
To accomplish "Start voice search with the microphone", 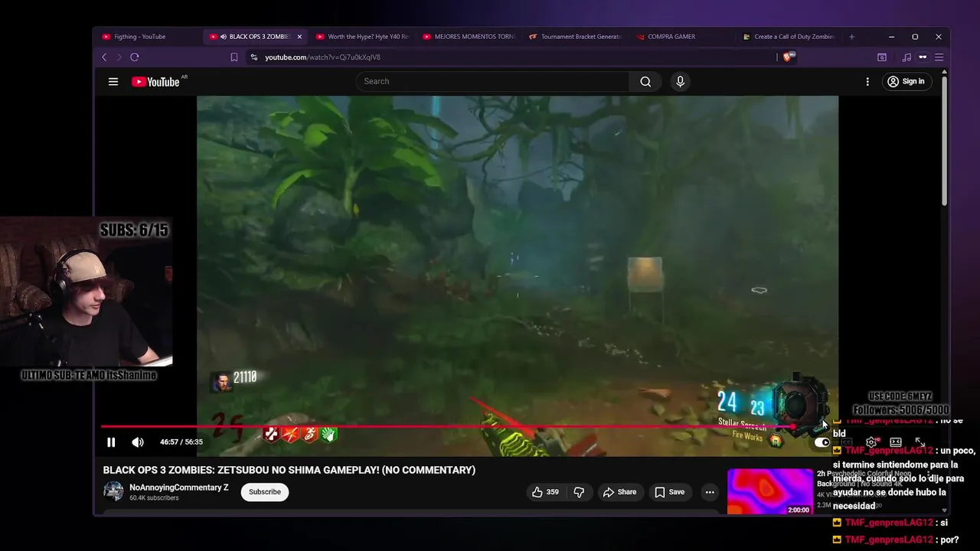I will pos(680,82).
